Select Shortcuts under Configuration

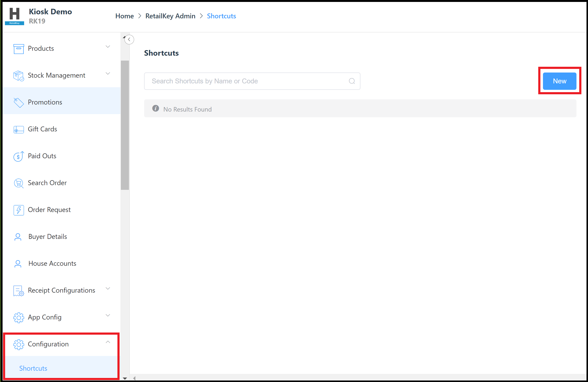tap(33, 368)
